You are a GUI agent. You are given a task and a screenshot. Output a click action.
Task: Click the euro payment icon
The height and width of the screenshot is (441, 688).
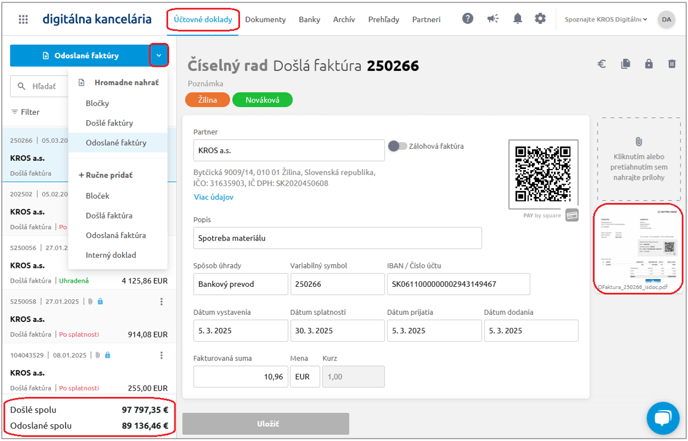click(602, 64)
